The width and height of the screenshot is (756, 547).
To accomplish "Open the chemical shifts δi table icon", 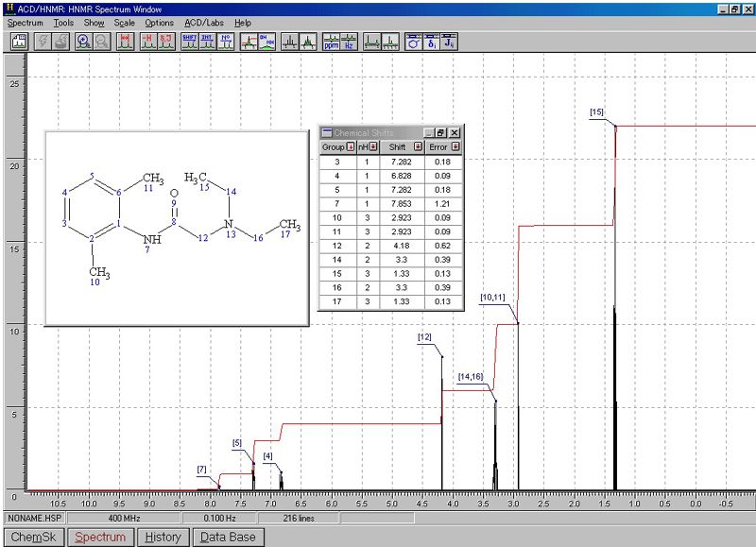I will click(x=432, y=42).
